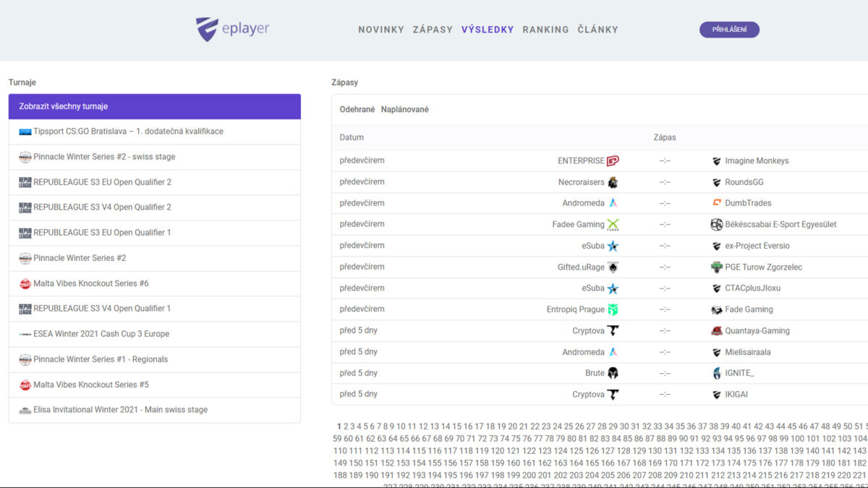Click the Zápas column header

pos(665,137)
